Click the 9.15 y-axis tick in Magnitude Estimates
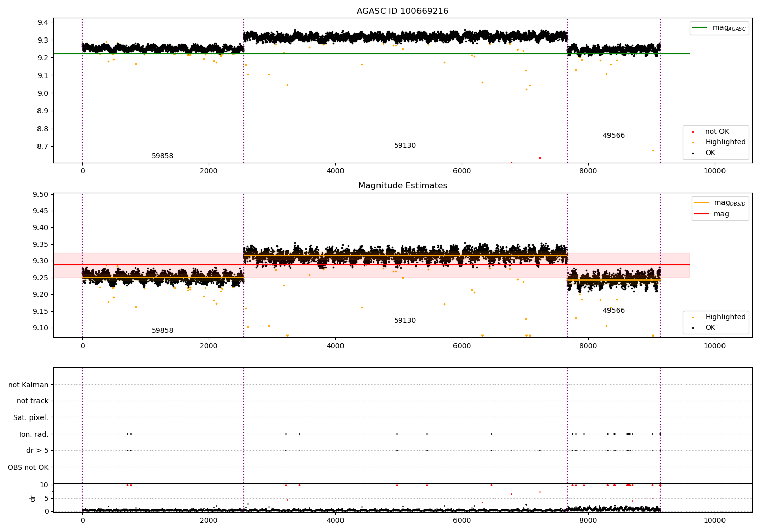The image size is (760, 532). coord(41,312)
